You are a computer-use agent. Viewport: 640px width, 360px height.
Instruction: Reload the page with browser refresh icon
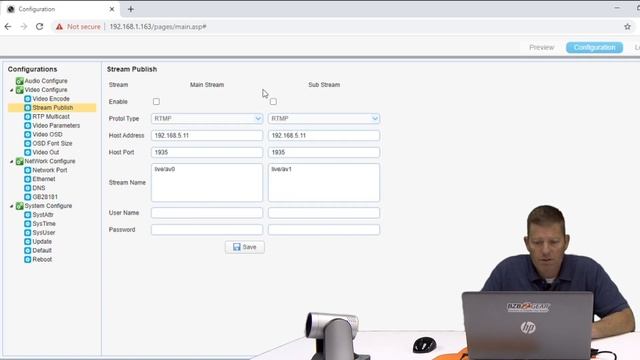click(x=39, y=27)
